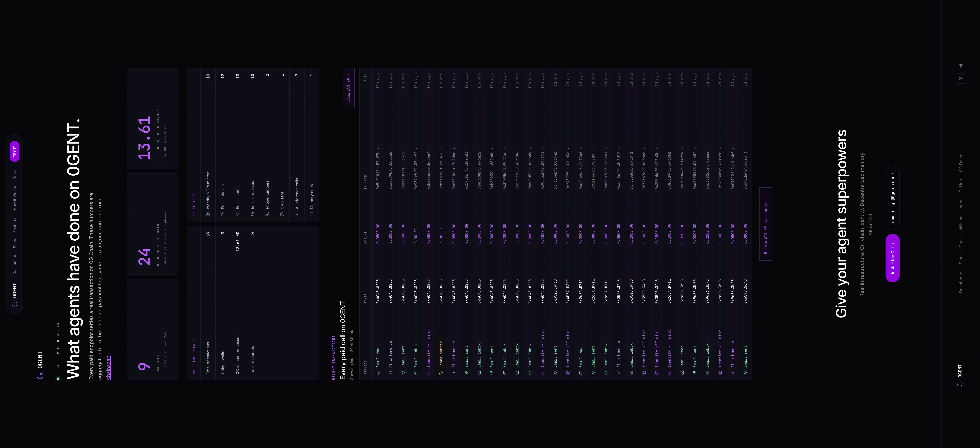Screen dimensions: 980x448
Task: Click the Identity NFT mint icon in the row ending 263f11
Action: pyautogui.click(x=542, y=373)
